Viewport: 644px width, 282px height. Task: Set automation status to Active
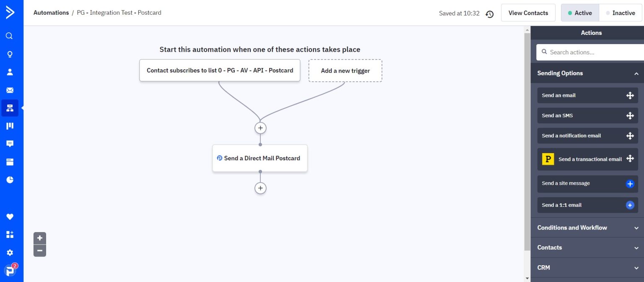(x=580, y=13)
